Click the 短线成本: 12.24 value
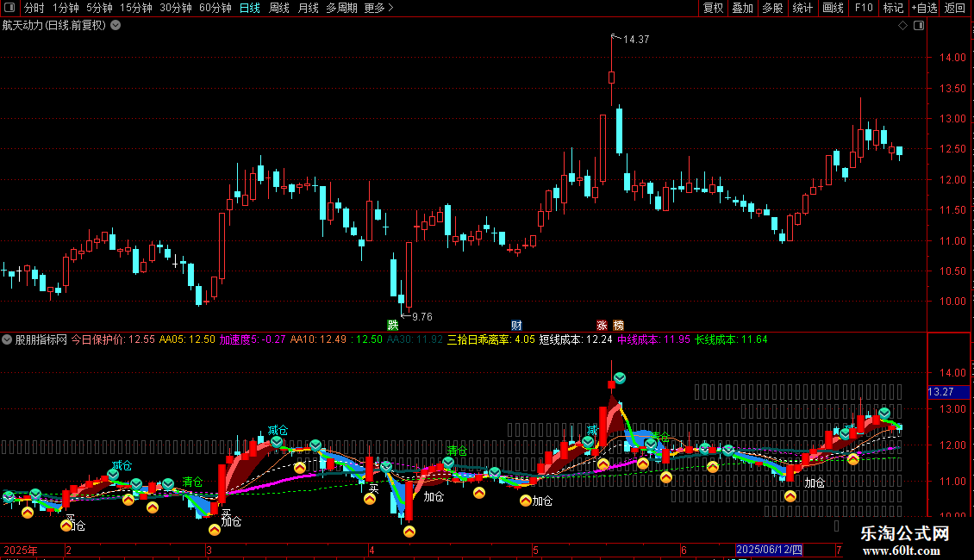 tap(576, 339)
